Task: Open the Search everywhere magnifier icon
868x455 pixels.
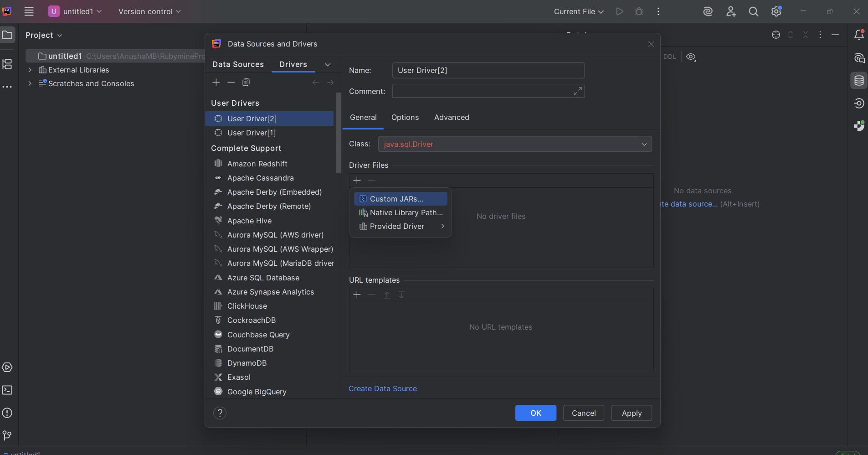Action: [x=753, y=11]
